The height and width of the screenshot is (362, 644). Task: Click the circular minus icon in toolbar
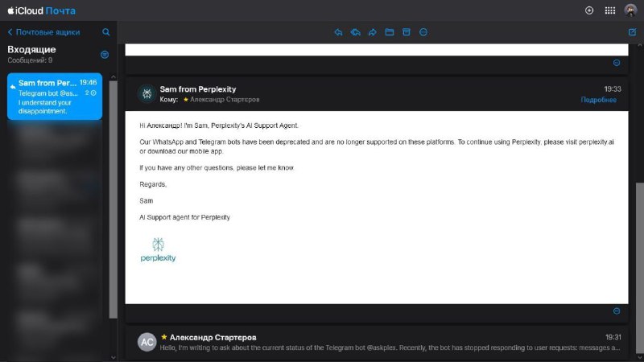coord(423,32)
